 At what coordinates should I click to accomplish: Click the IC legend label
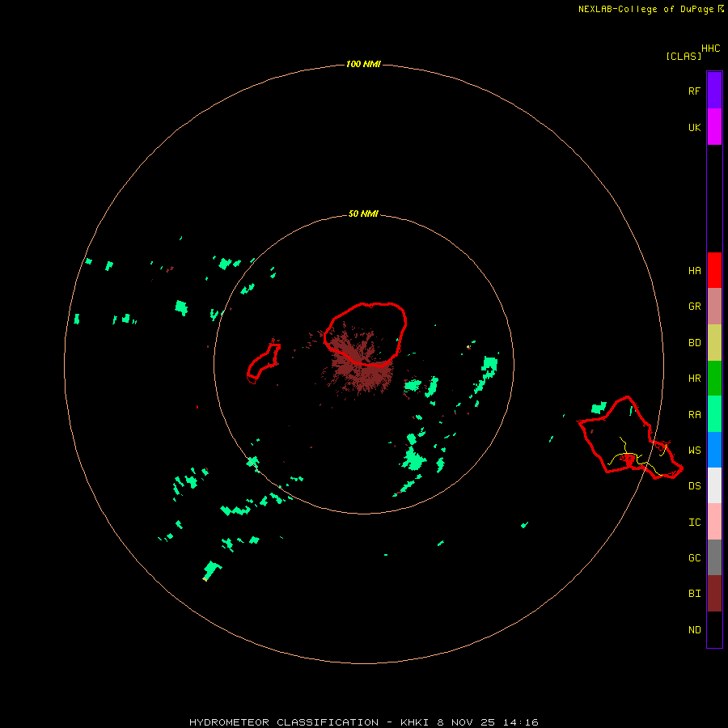(x=694, y=522)
